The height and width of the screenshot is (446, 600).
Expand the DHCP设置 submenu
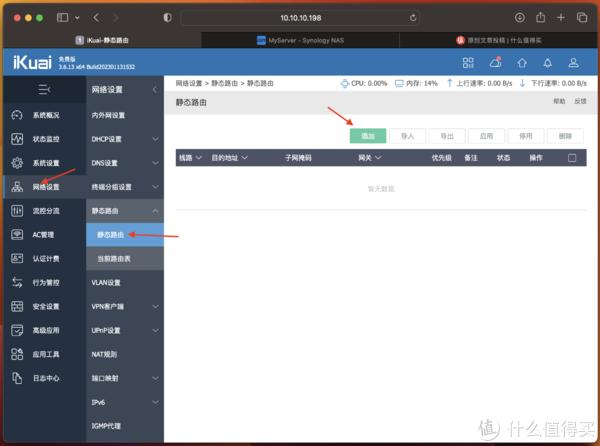(x=155, y=139)
